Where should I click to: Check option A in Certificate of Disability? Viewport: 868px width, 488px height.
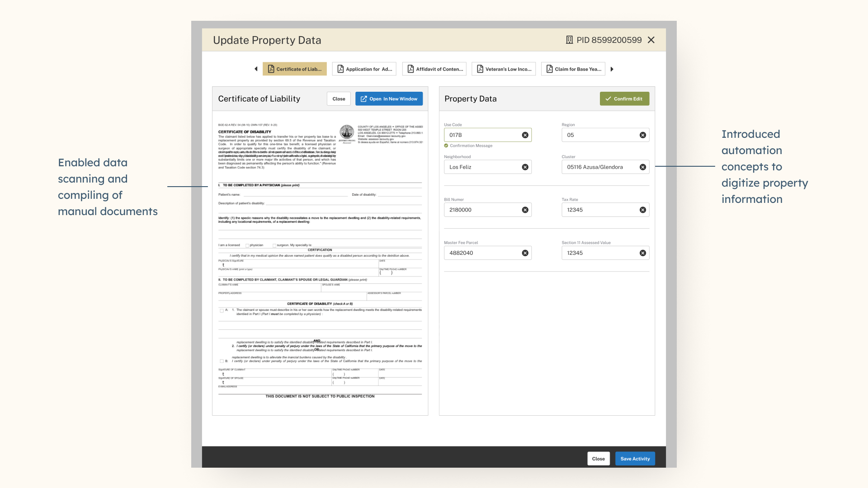pyautogui.click(x=222, y=310)
